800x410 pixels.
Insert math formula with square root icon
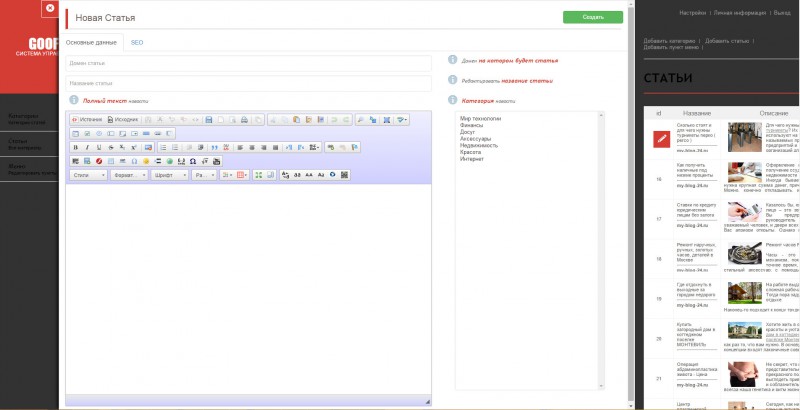tap(205, 161)
